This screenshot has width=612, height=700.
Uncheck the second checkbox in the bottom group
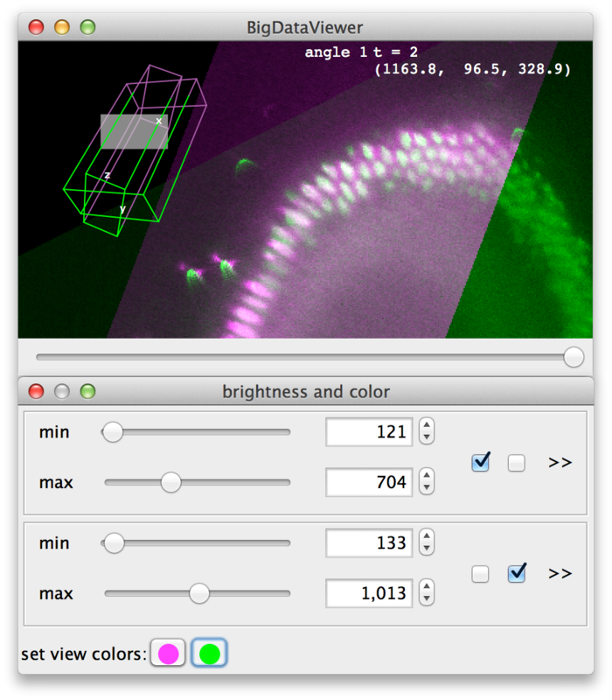tap(517, 573)
